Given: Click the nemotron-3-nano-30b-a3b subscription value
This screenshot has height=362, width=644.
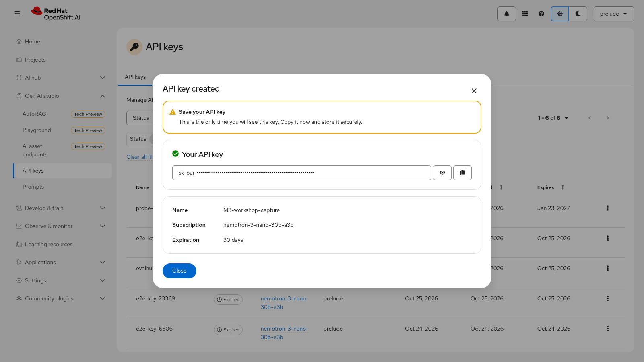Looking at the screenshot, I should pos(258,225).
